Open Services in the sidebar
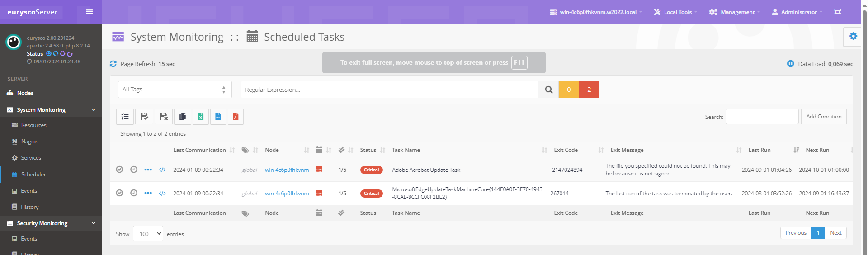 click(x=31, y=158)
